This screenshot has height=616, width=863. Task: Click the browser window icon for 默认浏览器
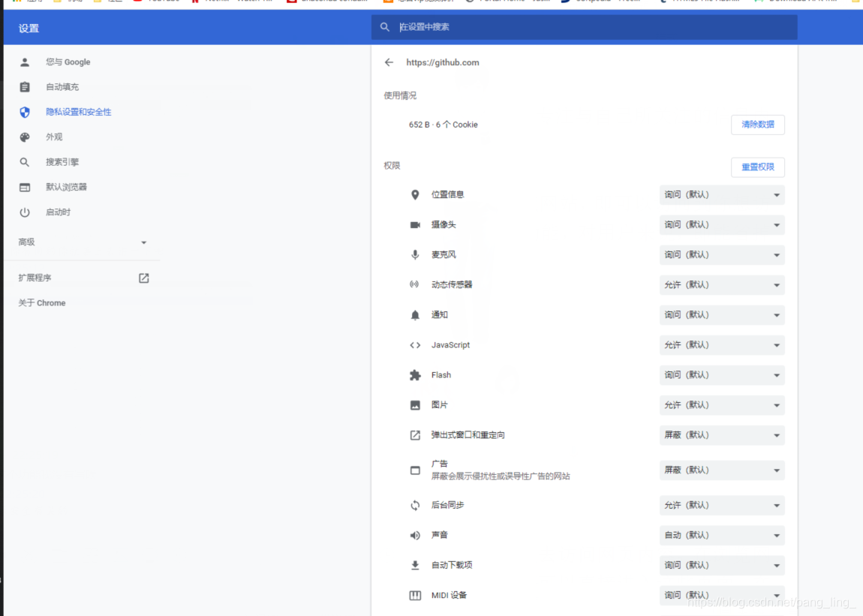(25, 187)
